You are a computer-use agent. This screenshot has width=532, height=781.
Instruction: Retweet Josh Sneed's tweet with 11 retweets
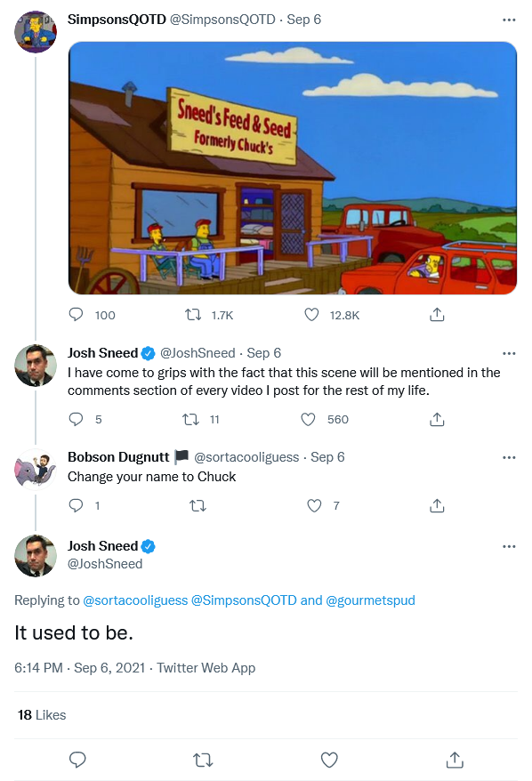click(190, 419)
